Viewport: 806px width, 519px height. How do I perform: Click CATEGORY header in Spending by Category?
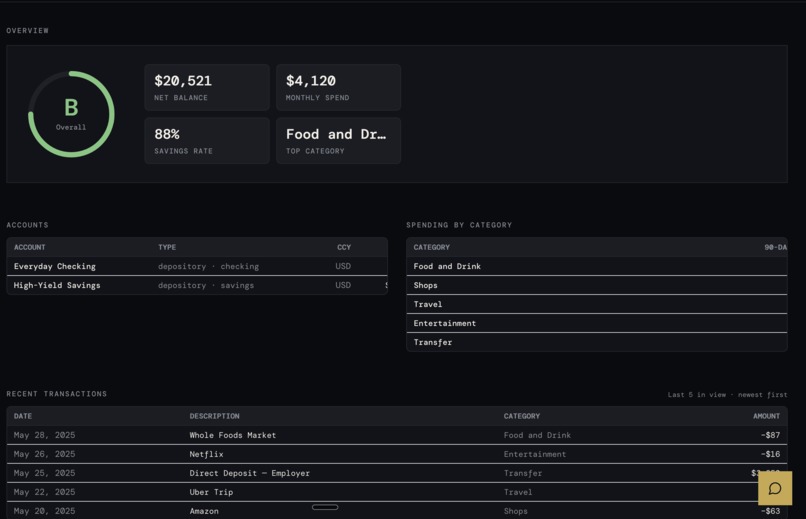[x=431, y=247]
